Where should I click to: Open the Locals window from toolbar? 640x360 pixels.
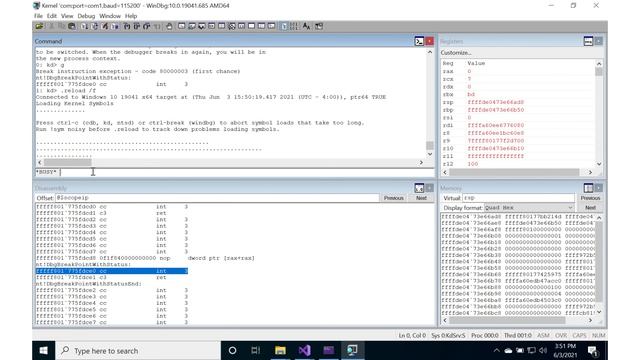pos(202,27)
